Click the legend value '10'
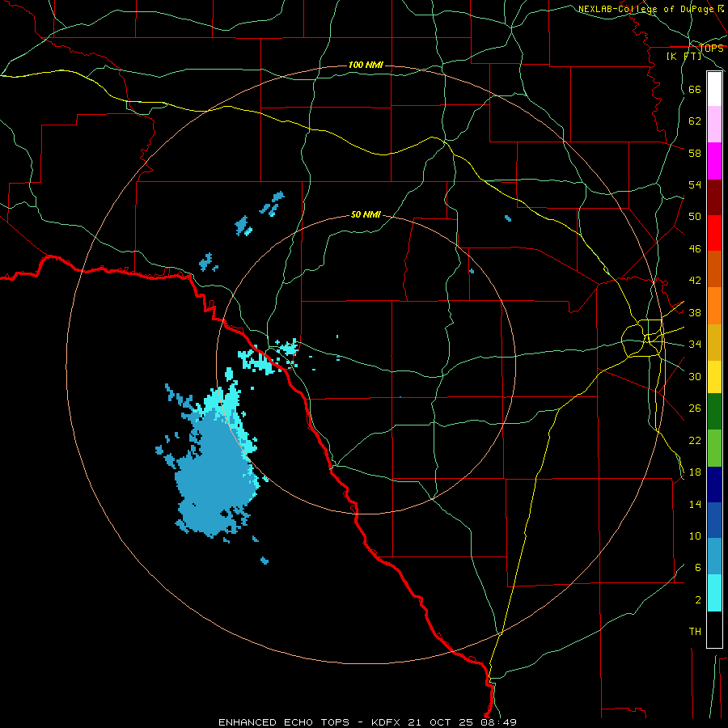The width and height of the screenshot is (728, 728). [x=695, y=536]
